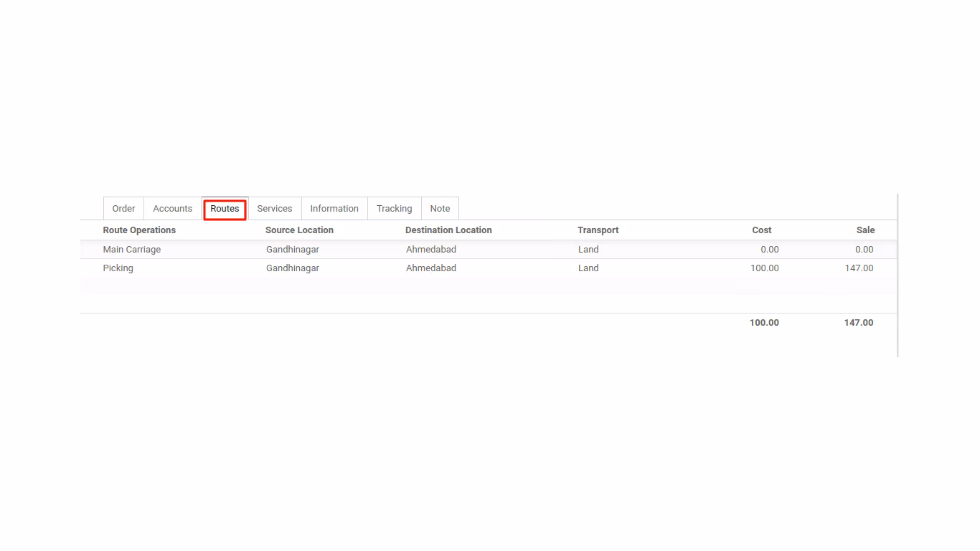The width and height of the screenshot is (980, 551).
Task: Click the Picking cost 100.00
Action: point(765,268)
